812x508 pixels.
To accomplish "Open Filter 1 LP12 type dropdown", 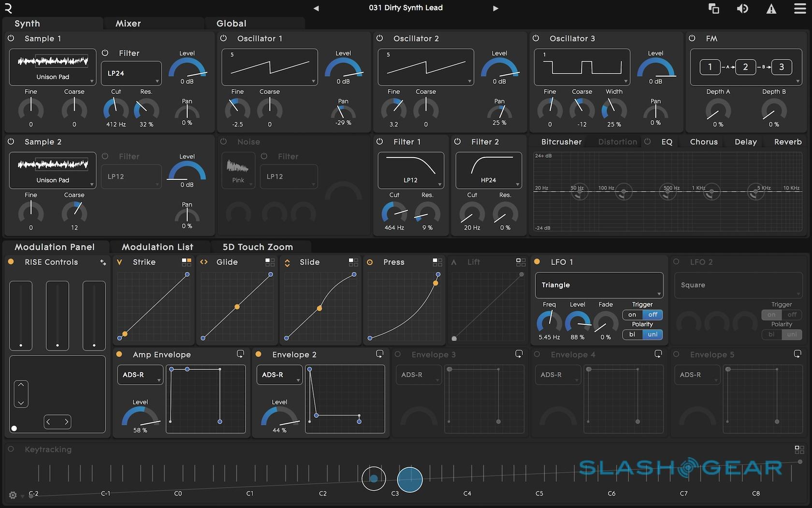I will pyautogui.click(x=410, y=170).
